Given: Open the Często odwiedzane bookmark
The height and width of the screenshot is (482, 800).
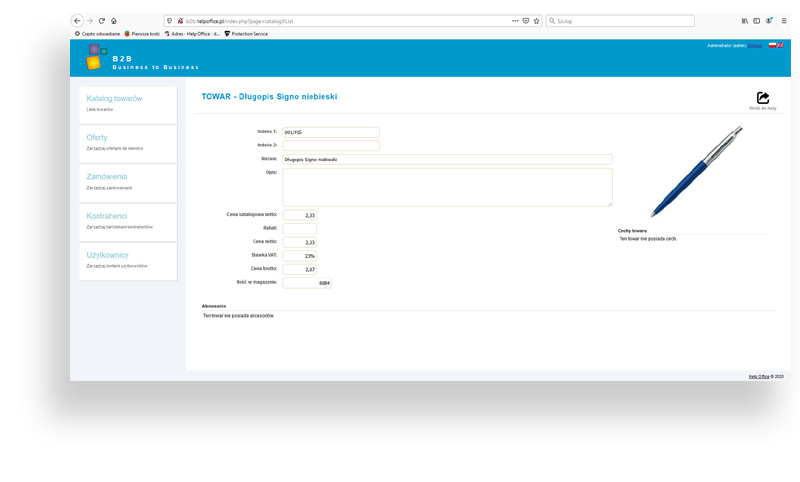Looking at the screenshot, I should 97,34.
